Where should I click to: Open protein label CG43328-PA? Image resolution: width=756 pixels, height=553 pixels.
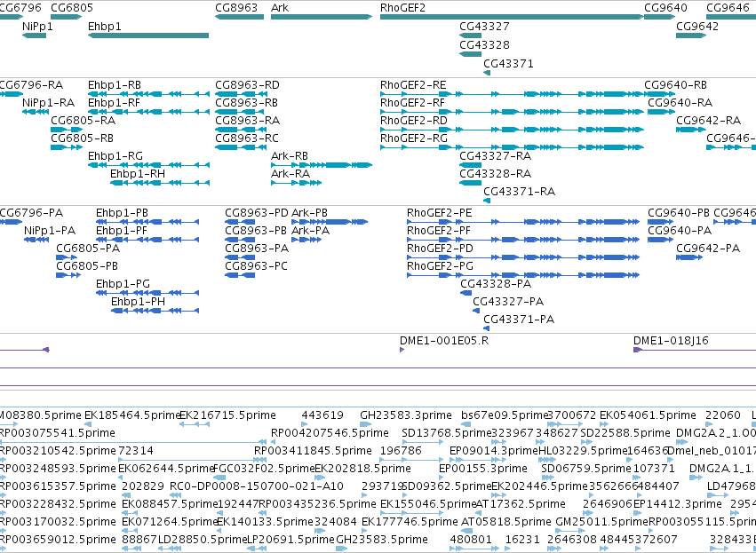click(x=496, y=284)
